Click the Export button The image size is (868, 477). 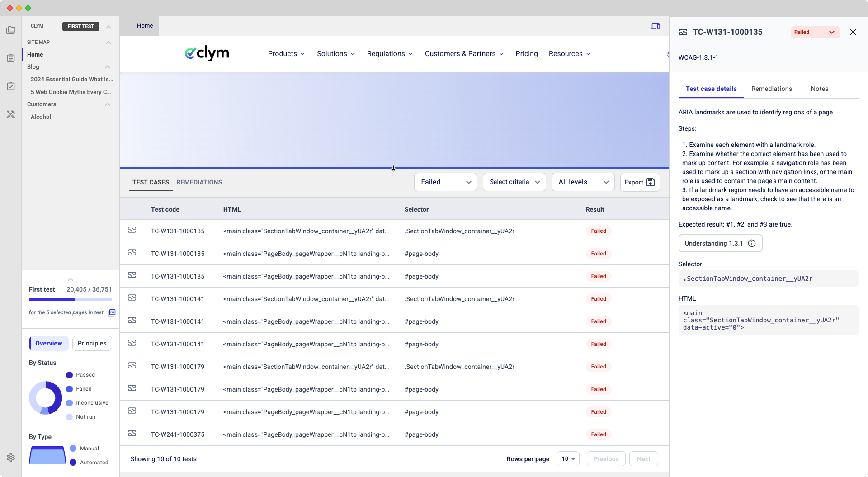[x=640, y=182]
